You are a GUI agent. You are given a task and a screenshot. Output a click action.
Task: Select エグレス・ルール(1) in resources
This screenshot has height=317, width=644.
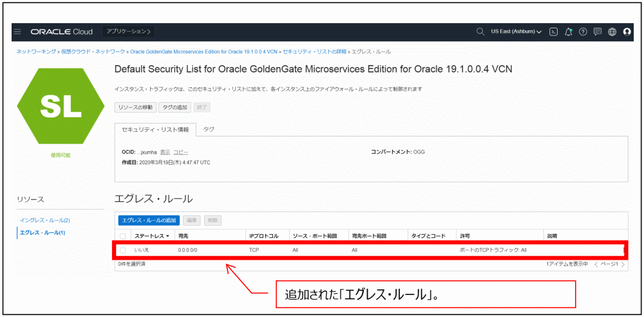coord(43,233)
